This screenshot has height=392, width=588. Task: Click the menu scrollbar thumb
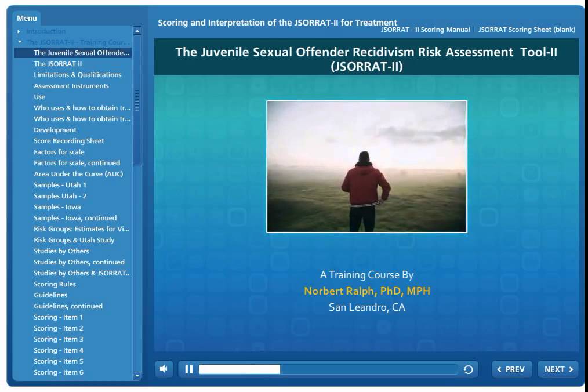[137, 100]
